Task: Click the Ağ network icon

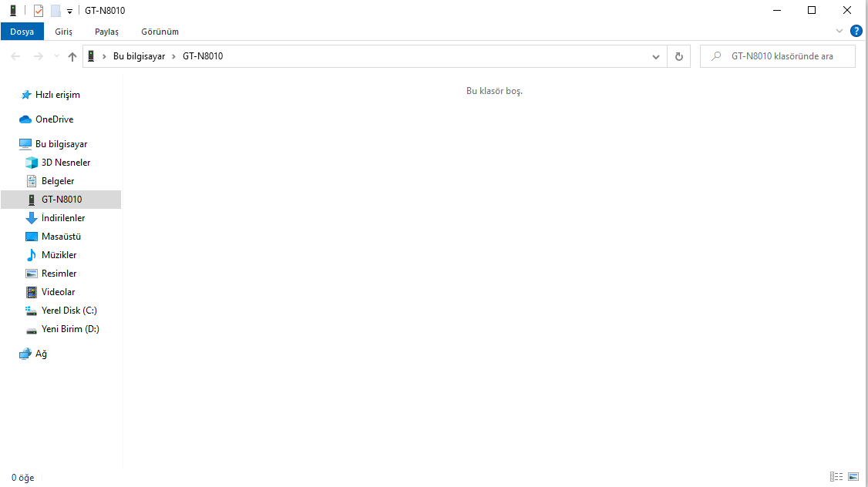Action: pyautogui.click(x=25, y=354)
